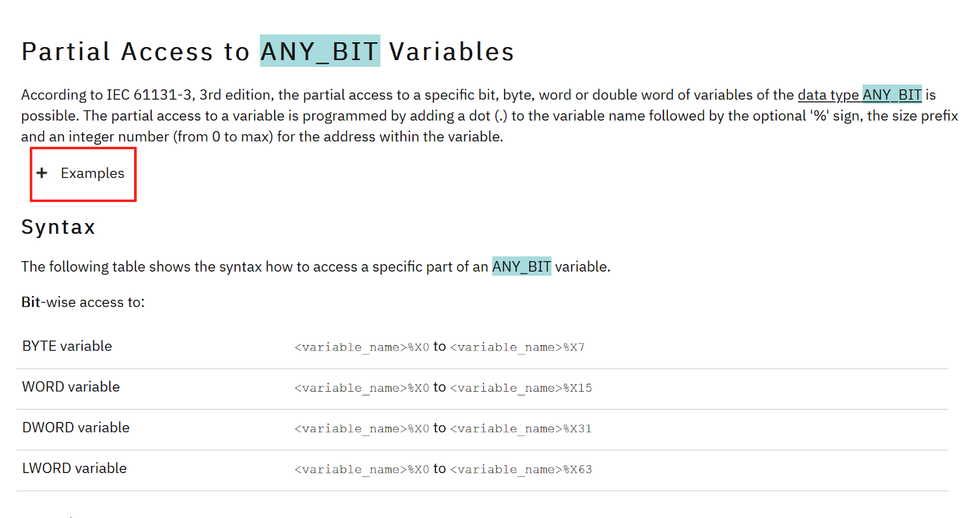Select the highlighted ANY_BIT in syntax sentence
This screenshot has height=518, width=980.
click(x=521, y=267)
